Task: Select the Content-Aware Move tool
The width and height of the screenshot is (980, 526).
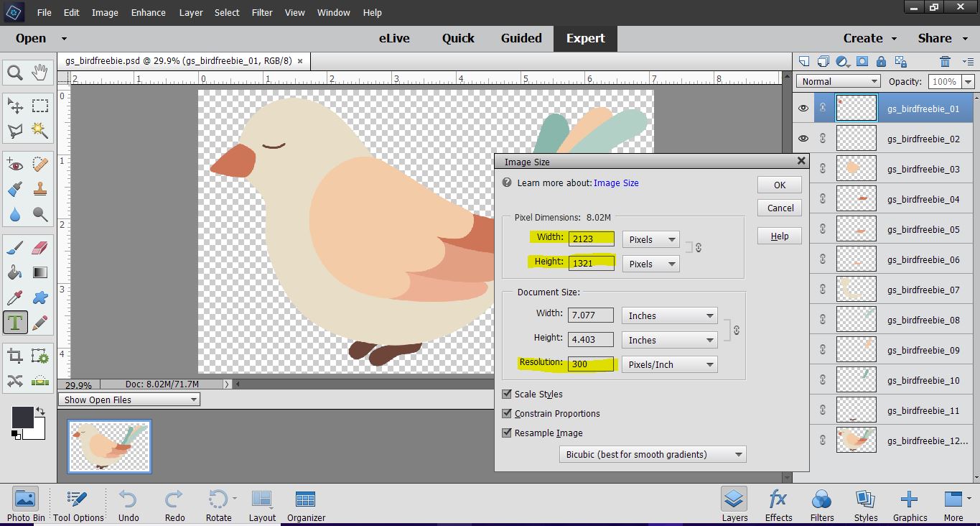Action: point(15,380)
